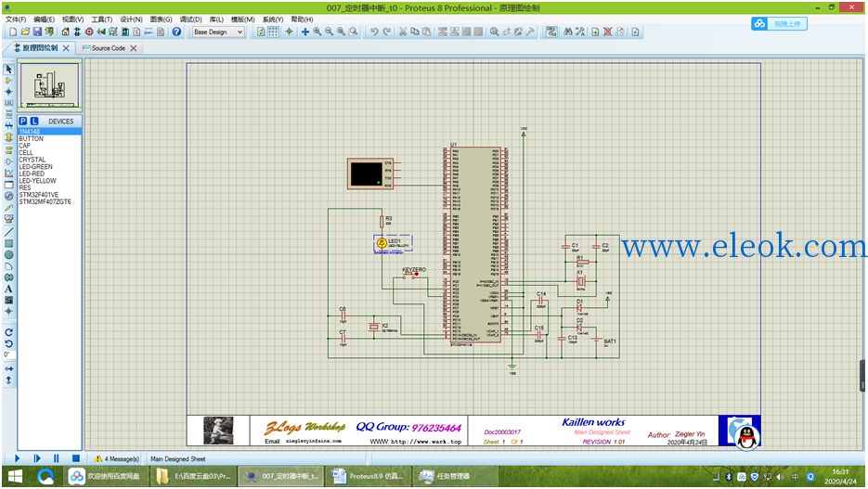Open the help question mark icon
Screen dimensions: 868x489
tap(176, 32)
